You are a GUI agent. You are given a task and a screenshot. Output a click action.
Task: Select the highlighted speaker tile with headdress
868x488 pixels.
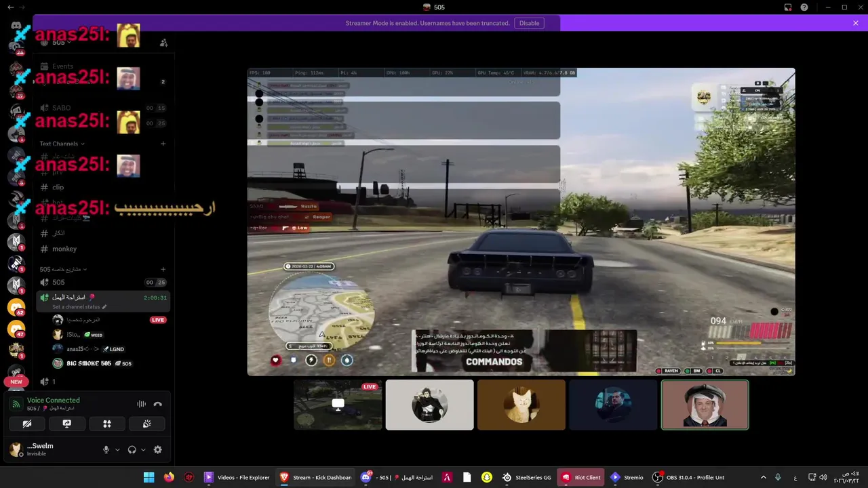(x=705, y=405)
